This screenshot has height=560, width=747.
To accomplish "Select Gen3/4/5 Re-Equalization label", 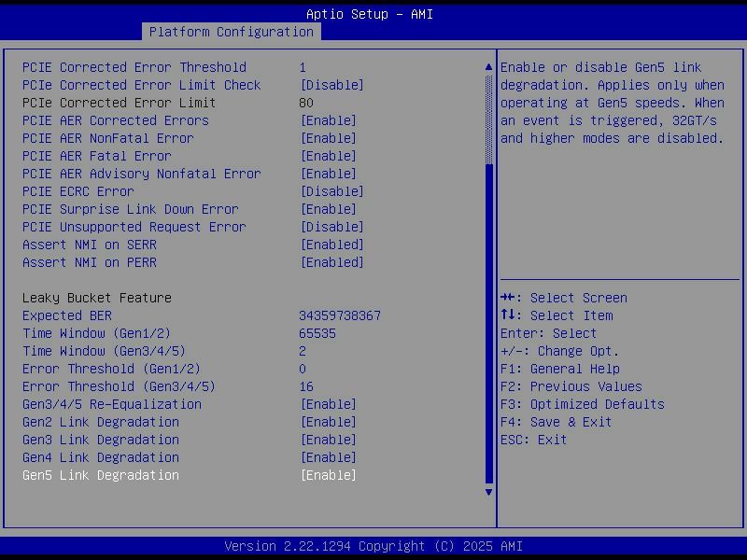I will (x=111, y=404).
